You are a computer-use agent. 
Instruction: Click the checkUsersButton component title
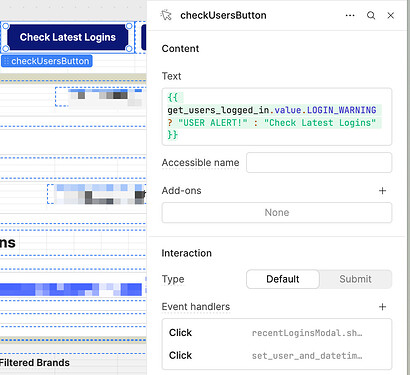(x=223, y=15)
